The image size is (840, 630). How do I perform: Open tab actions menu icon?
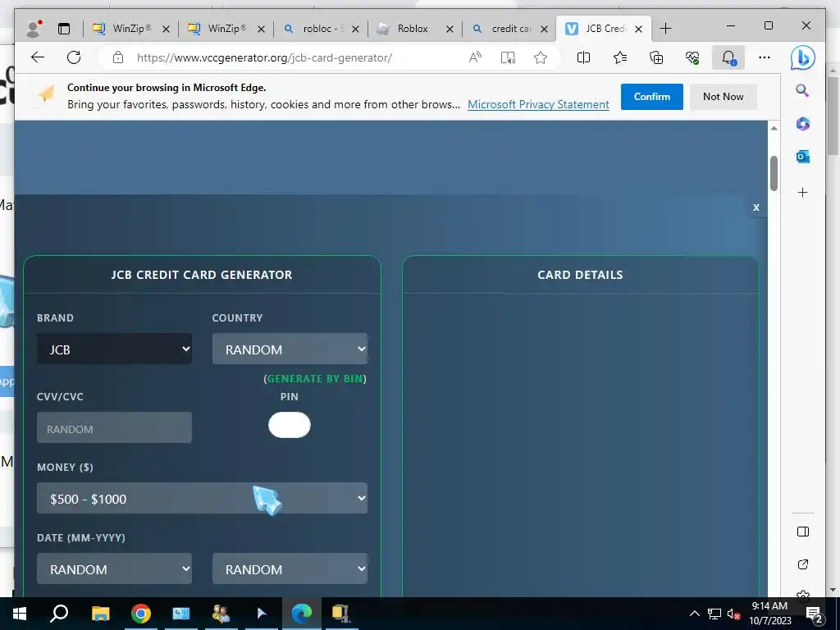tap(64, 29)
